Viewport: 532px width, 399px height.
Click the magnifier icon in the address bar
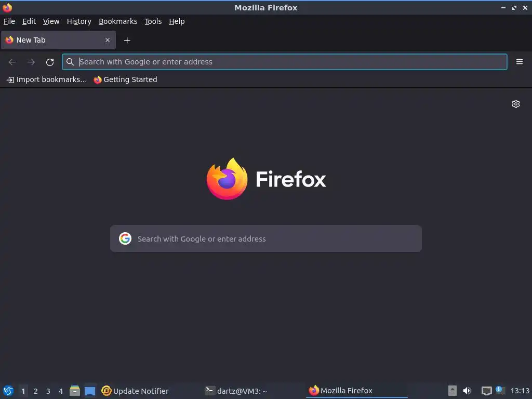(70, 62)
